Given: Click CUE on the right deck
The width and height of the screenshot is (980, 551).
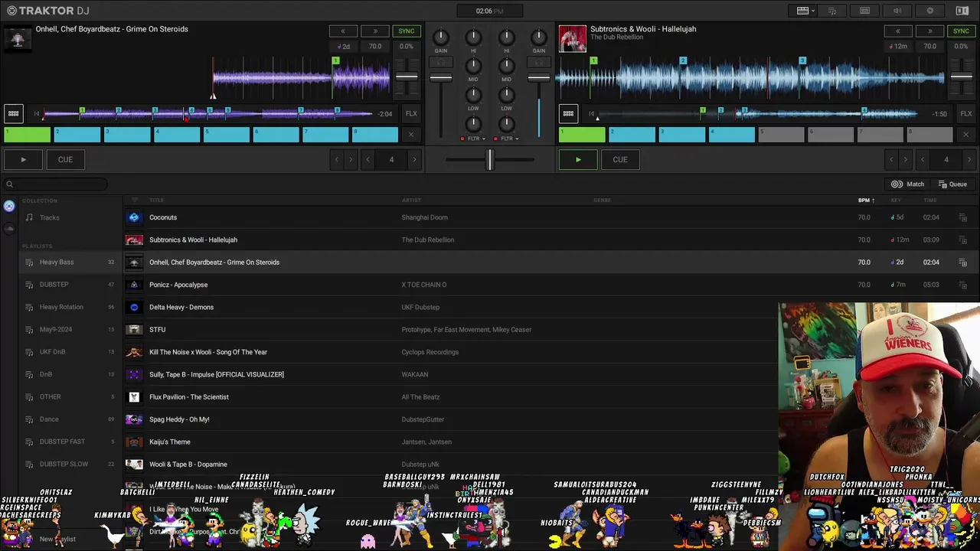Looking at the screenshot, I should pyautogui.click(x=620, y=160).
